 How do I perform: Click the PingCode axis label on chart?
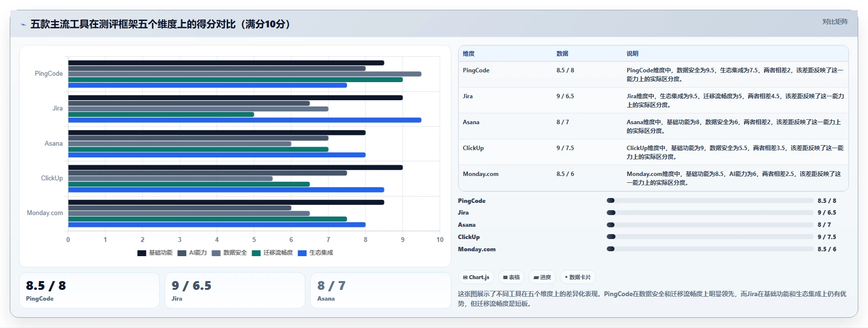point(49,74)
